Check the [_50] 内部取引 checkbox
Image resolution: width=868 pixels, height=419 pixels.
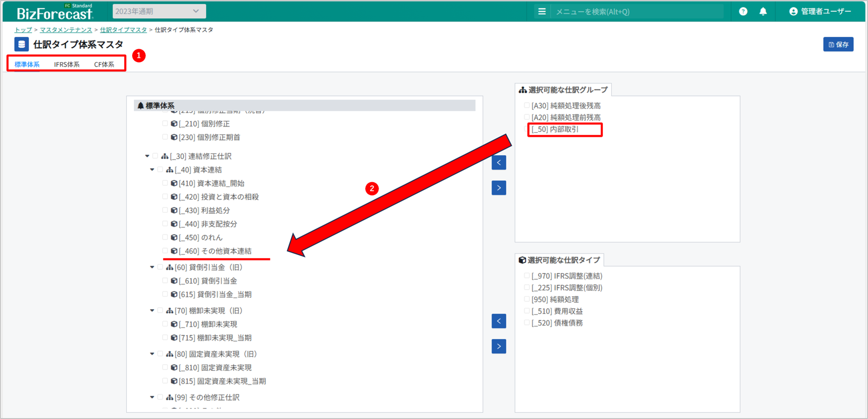tap(527, 129)
